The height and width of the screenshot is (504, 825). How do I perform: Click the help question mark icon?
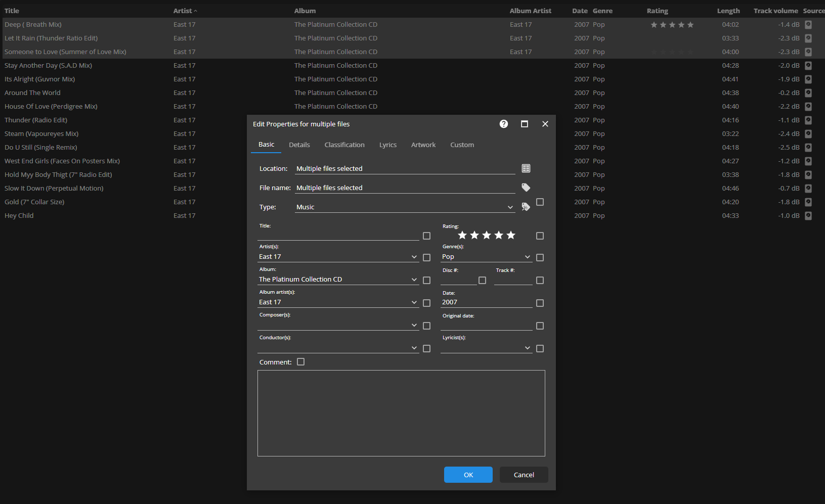(x=503, y=124)
